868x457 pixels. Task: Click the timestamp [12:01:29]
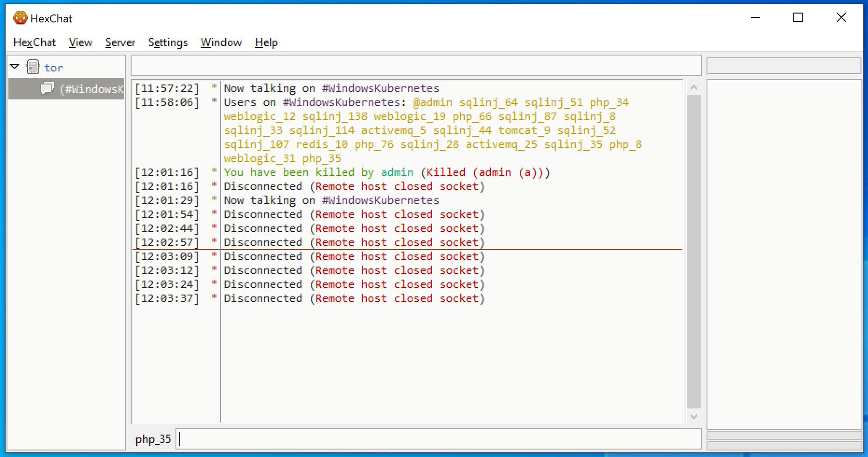(167, 200)
